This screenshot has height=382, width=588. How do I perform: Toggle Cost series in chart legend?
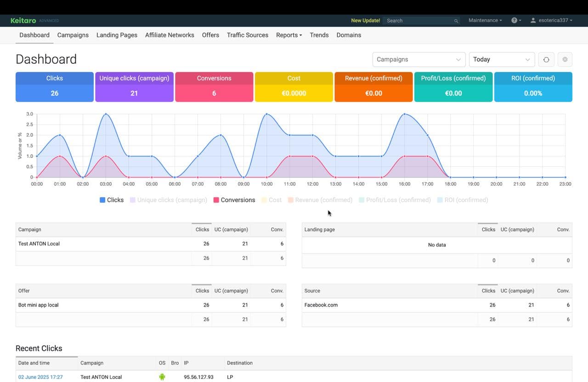[x=271, y=200]
